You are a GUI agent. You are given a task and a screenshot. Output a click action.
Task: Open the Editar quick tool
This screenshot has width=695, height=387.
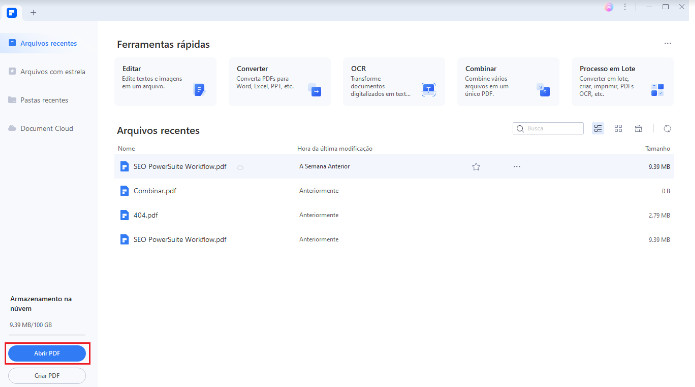165,82
